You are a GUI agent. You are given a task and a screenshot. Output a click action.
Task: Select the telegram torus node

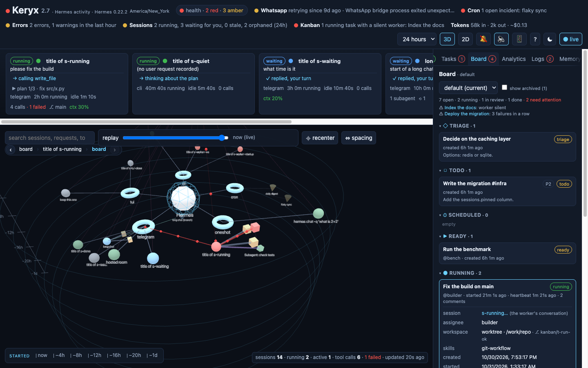[x=143, y=227]
